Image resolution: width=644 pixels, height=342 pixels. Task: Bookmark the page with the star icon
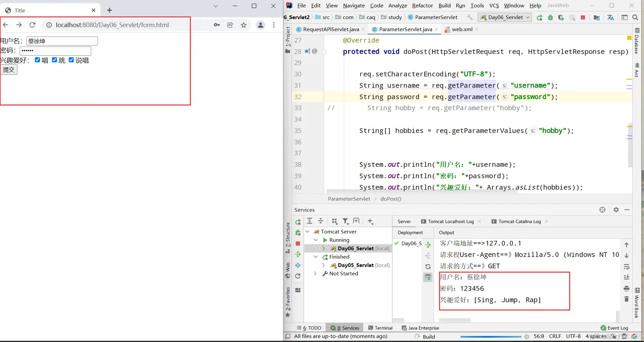(244, 25)
